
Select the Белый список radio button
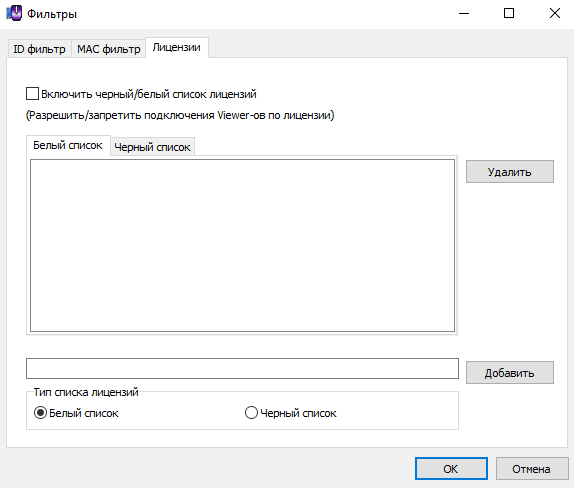pyautogui.click(x=40, y=413)
